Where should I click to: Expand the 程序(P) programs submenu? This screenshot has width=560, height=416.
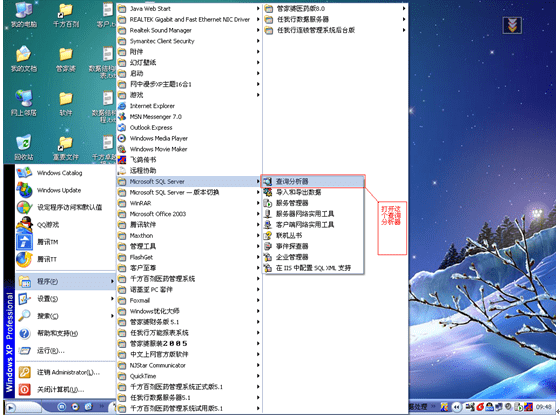pyautogui.click(x=66, y=281)
